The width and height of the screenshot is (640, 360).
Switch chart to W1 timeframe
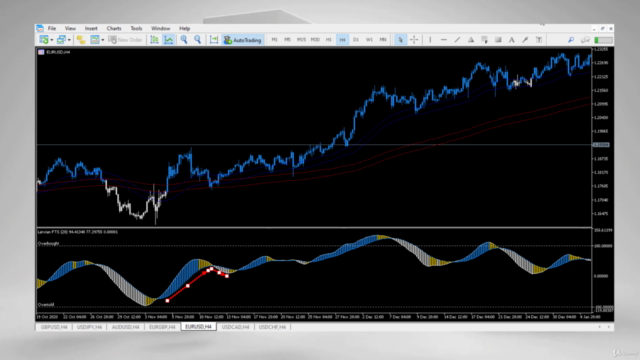click(x=369, y=40)
